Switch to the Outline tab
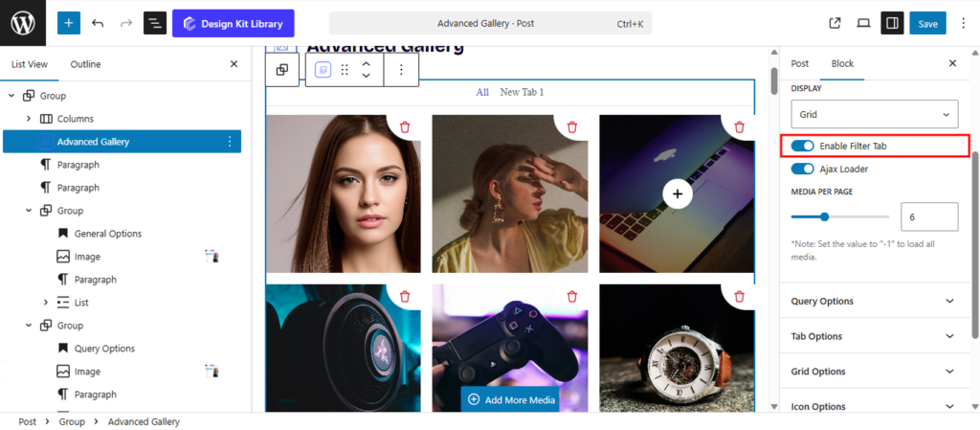Viewport: 980px width, 430px height. [85, 64]
